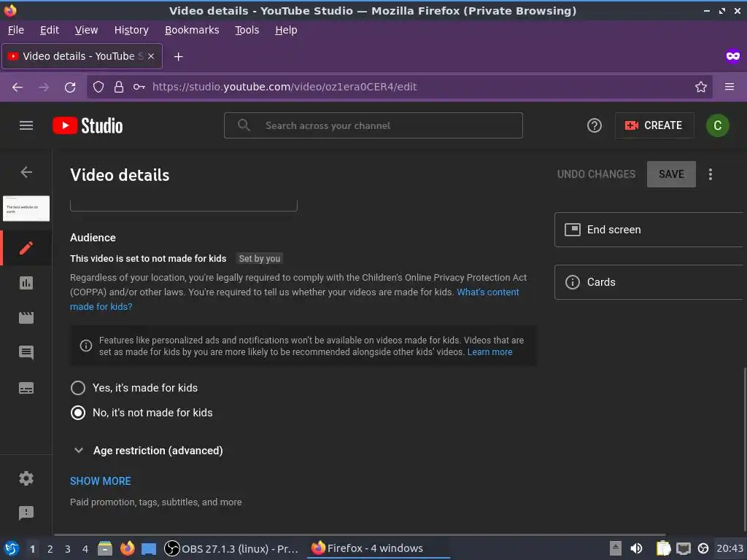
Task: Open a new tab with plus icon
Action: (x=178, y=57)
